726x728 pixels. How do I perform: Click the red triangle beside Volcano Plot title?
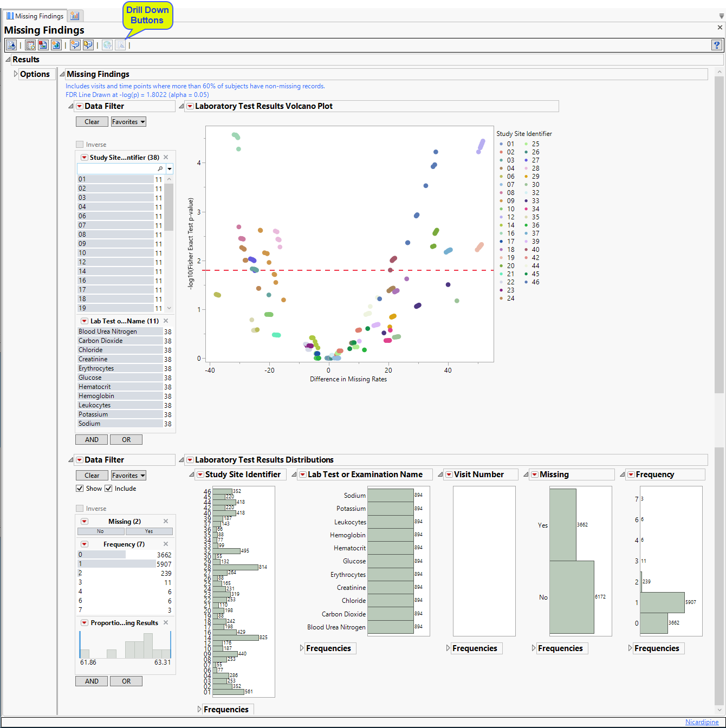pyautogui.click(x=190, y=107)
